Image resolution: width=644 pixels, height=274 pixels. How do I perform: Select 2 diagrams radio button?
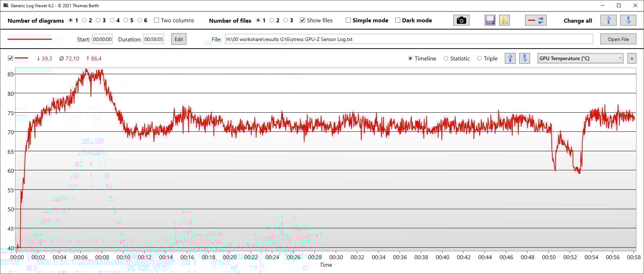(x=84, y=21)
